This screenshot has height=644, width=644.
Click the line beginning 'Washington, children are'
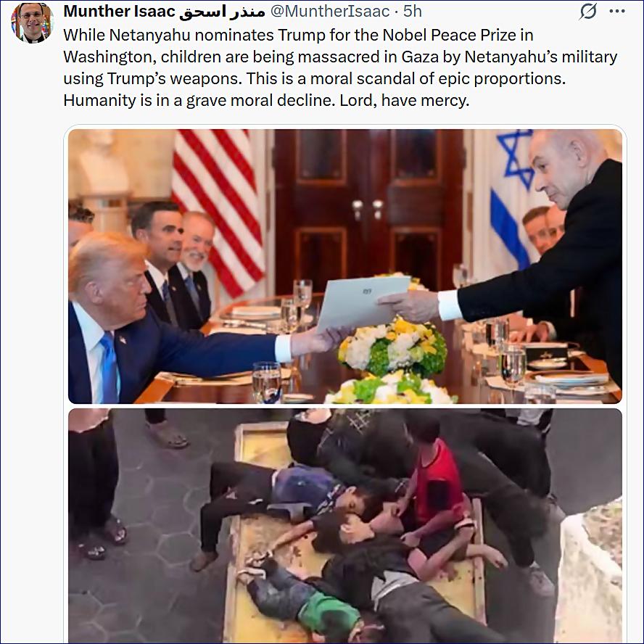(x=340, y=57)
